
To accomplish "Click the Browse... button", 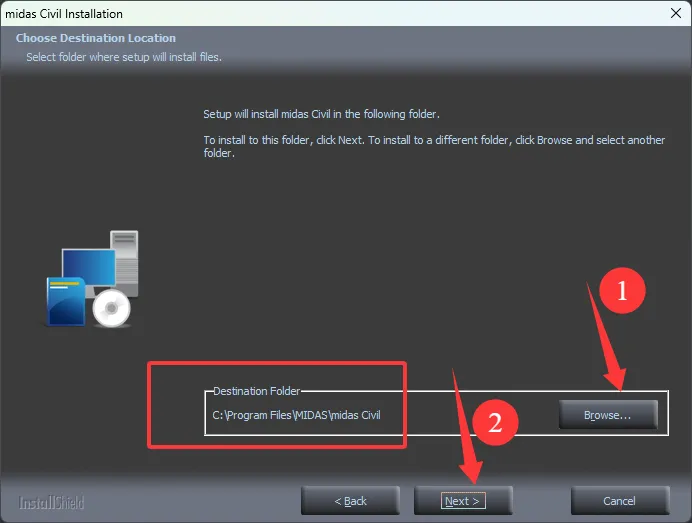I will coord(608,414).
